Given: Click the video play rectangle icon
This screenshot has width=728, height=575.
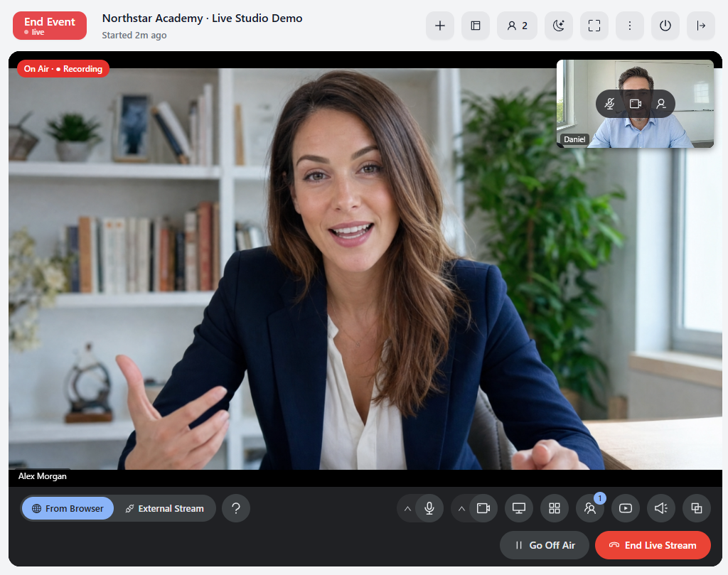Looking at the screenshot, I should point(626,508).
